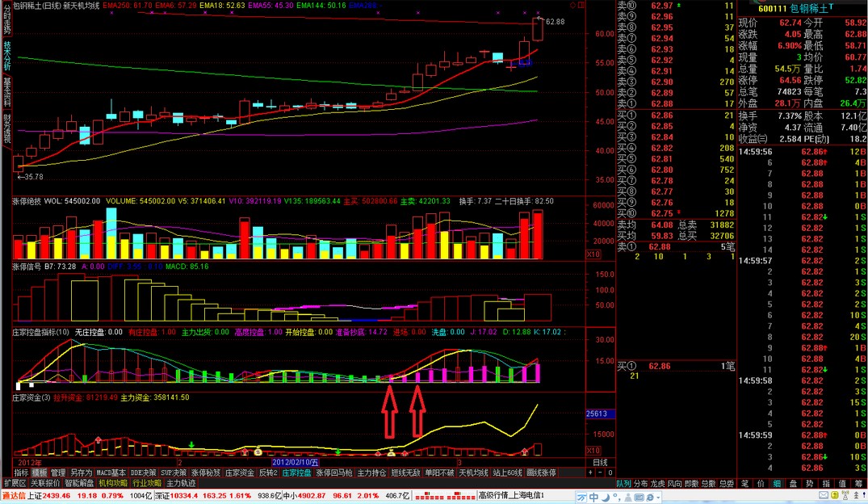Select the 涨停秘笈 template
868x504 pixels.
pyautogui.click(x=206, y=473)
